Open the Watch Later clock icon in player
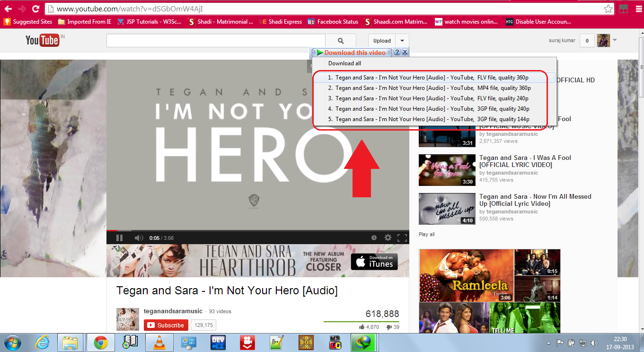This screenshot has width=644, height=352. tap(374, 238)
